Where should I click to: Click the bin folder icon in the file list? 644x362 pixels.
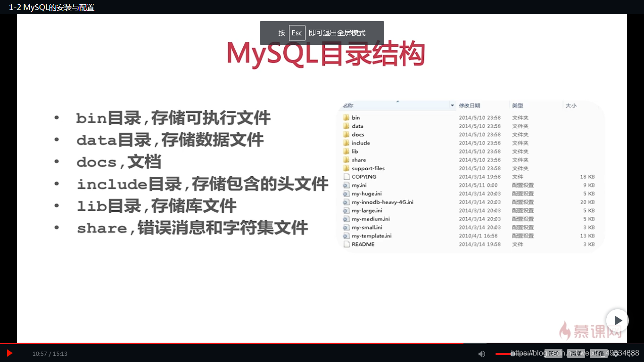[x=346, y=117]
